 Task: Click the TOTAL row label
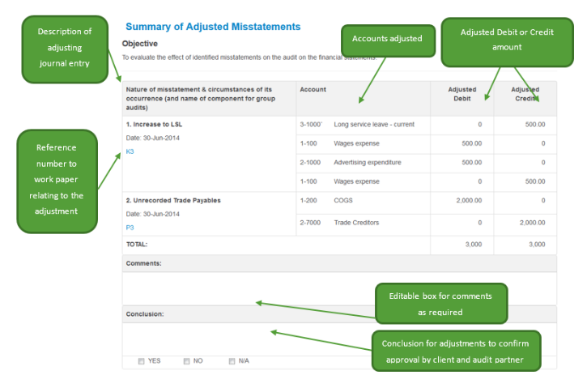pos(137,244)
